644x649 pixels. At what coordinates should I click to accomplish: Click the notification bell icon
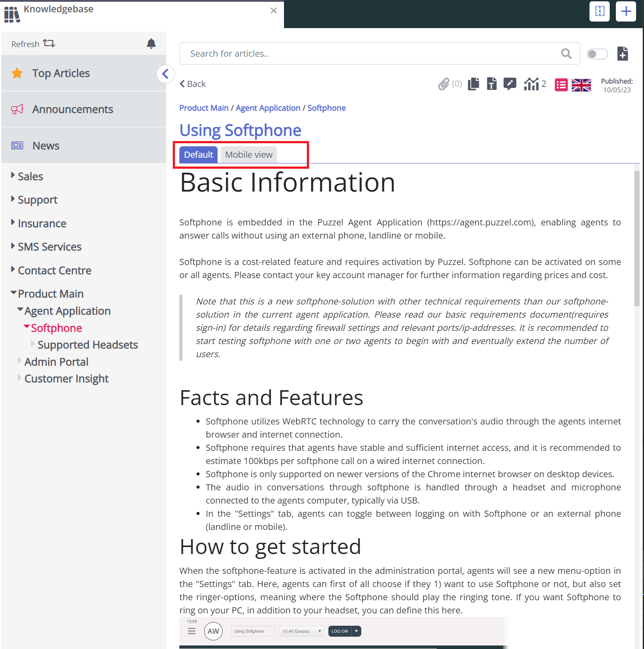151,44
